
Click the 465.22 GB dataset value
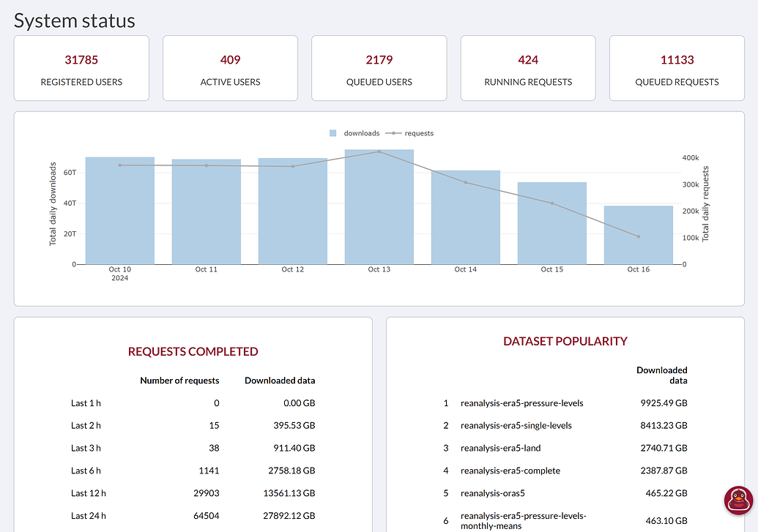[x=666, y=493]
